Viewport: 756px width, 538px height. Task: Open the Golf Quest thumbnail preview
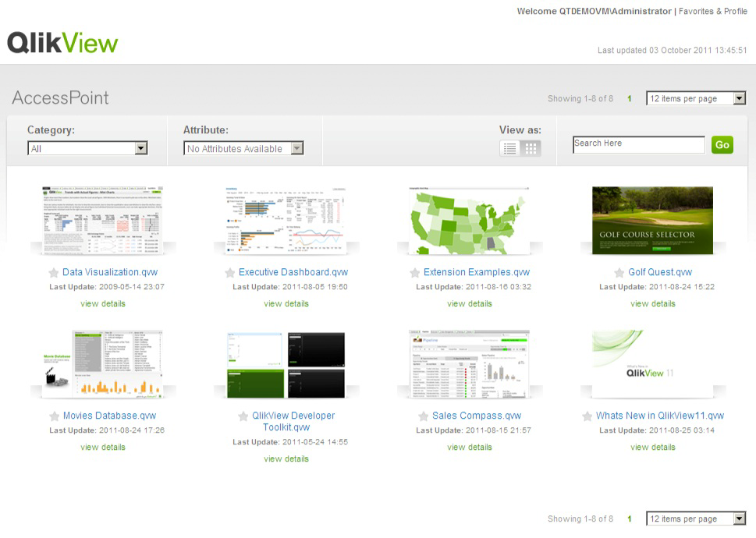click(x=652, y=219)
